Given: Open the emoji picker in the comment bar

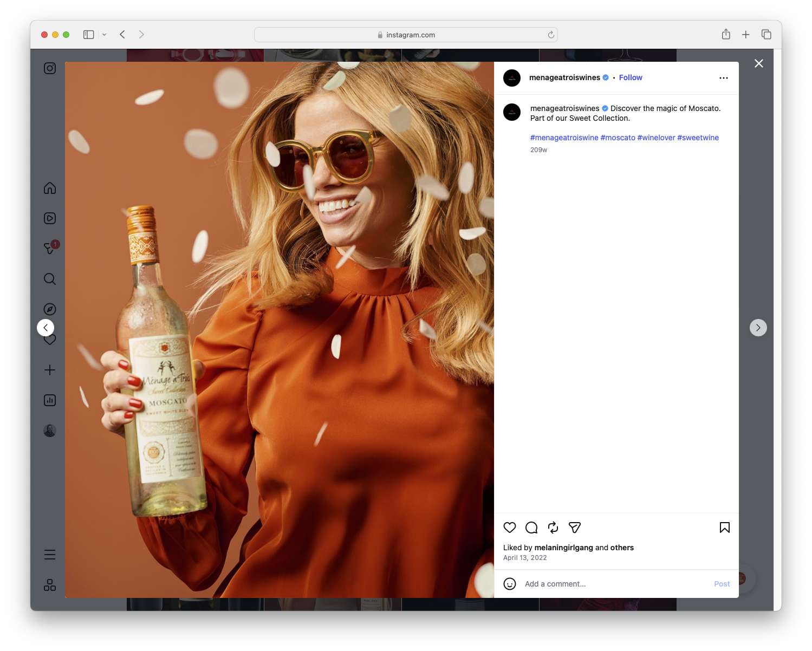Looking at the screenshot, I should [510, 584].
